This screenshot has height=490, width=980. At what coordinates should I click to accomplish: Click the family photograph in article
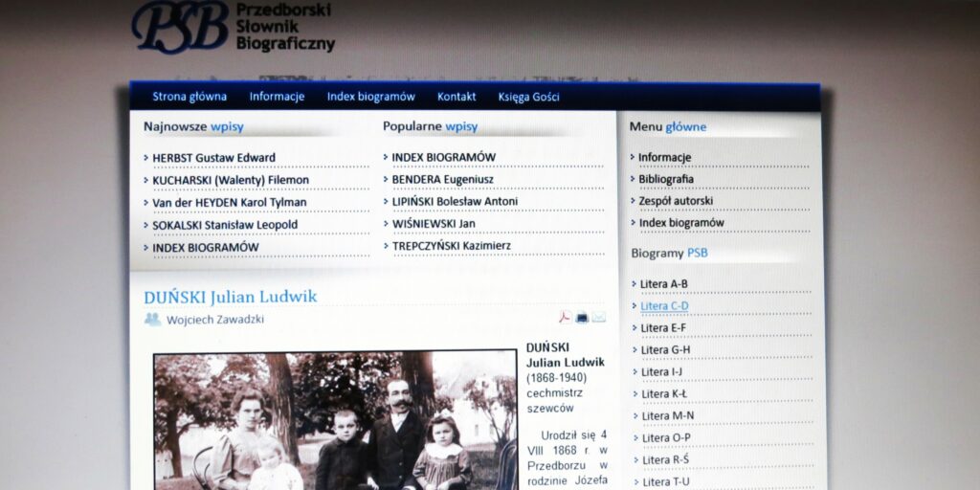pos(335,421)
